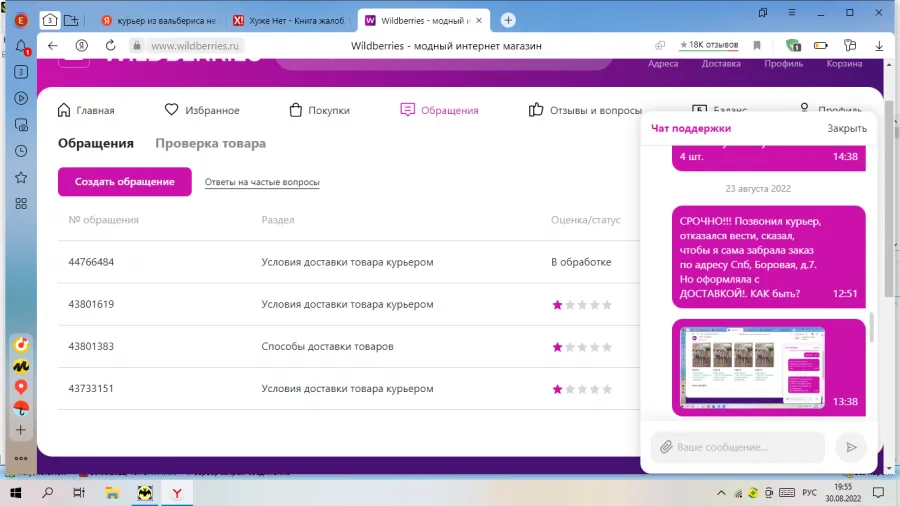Screen dimensions: 900x506
Task: Open Task View on the taskbar
Action: point(79,493)
